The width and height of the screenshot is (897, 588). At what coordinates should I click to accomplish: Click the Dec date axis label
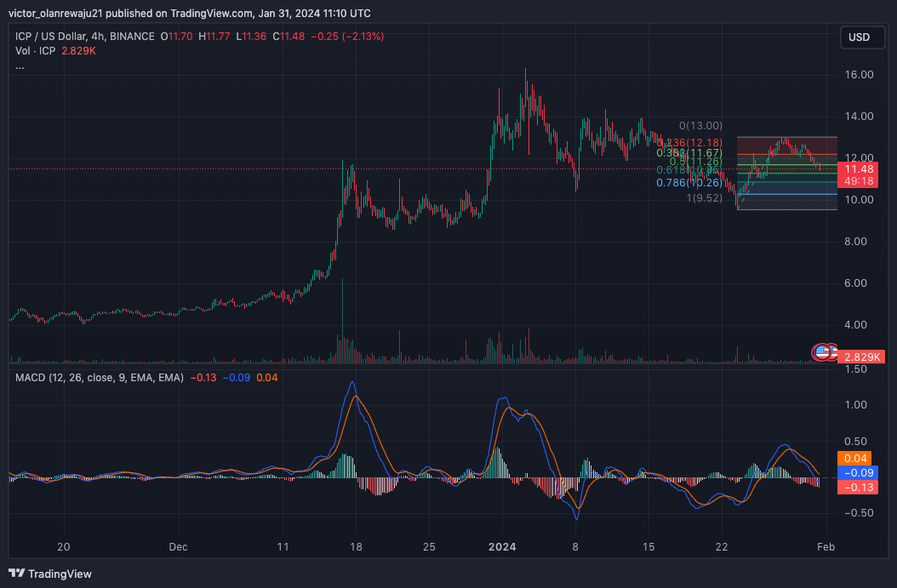(x=178, y=547)
